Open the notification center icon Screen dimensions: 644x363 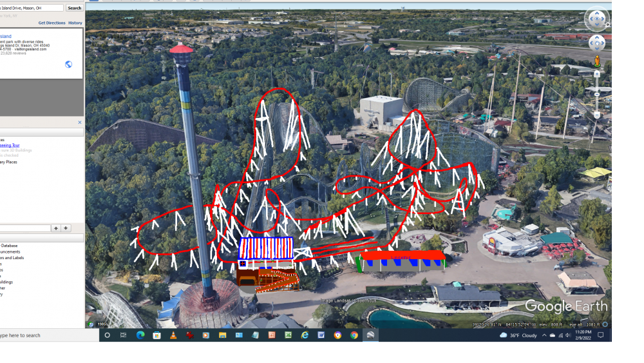coord(600,335)
